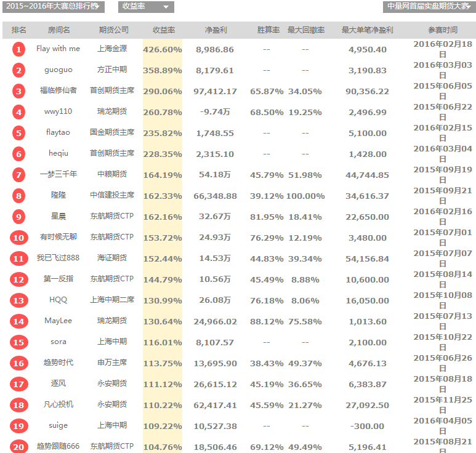Select the 426.60% return rate cell
Screen dimensions: 476x453
point(163,49)
